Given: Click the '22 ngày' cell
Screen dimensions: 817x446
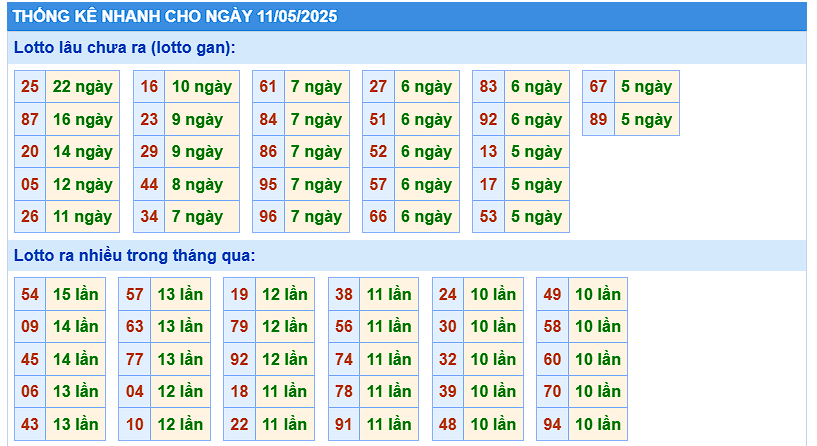Looking at the screenshot, I should [83, 86].
